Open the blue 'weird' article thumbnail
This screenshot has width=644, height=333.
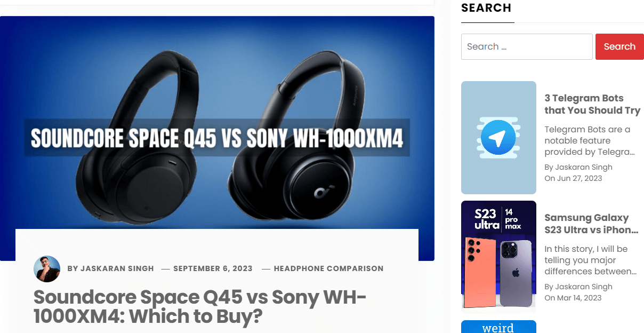[x=498, y=327]
